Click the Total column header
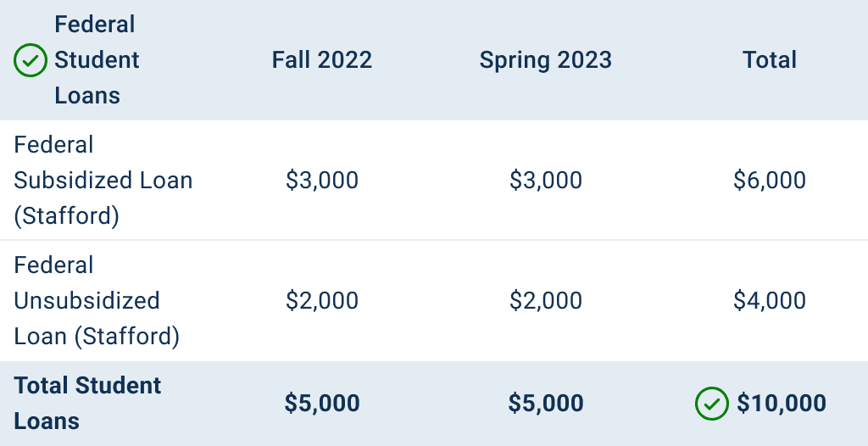 (770, 60)
